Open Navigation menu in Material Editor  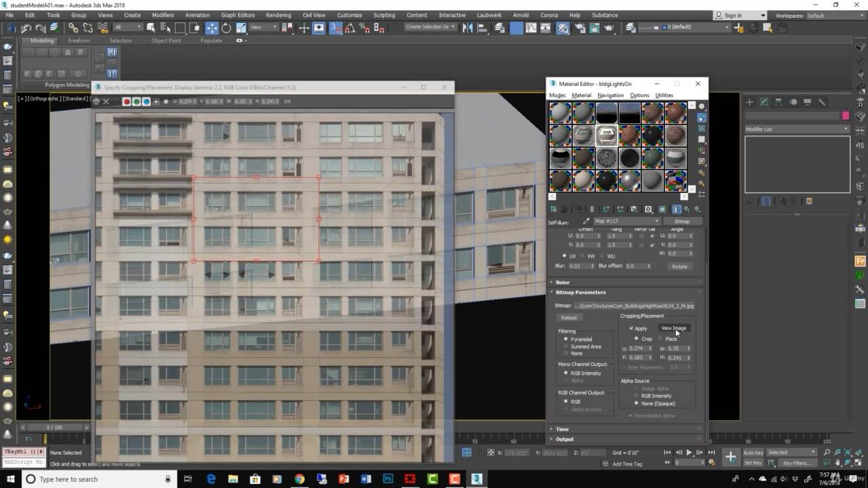click(x=610, y=96)
